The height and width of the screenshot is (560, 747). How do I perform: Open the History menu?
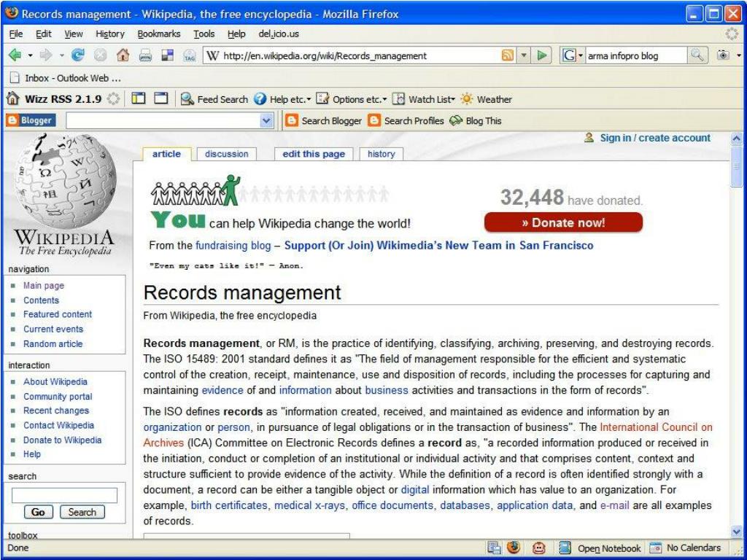(x=109, y=34)
